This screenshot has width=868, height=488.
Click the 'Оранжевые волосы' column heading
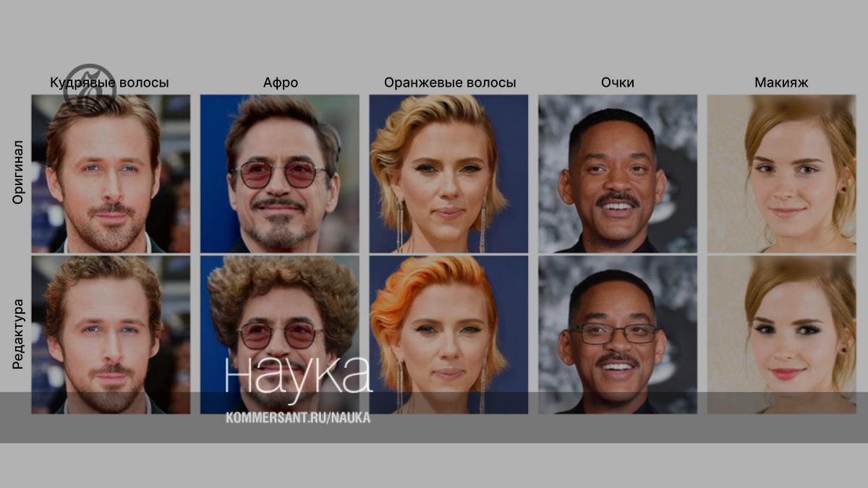(x=450, y=83)
